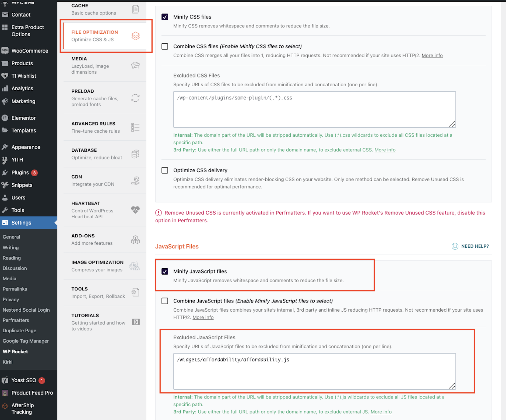This screenshot has height=420, width=506.
Task: Click into the Excluded CSS Files text area
Action: coord(314,109)
